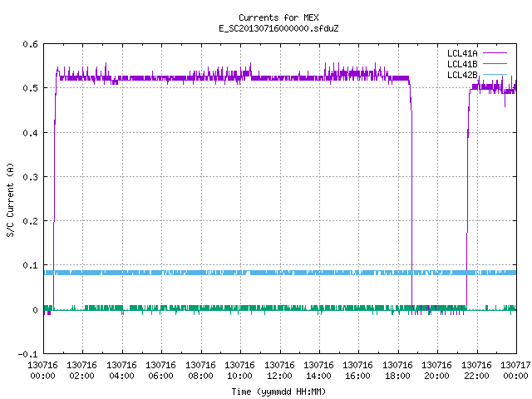Click the y-axis value 0.5
The width and height of the screenshot is (532, 399).
30,88
